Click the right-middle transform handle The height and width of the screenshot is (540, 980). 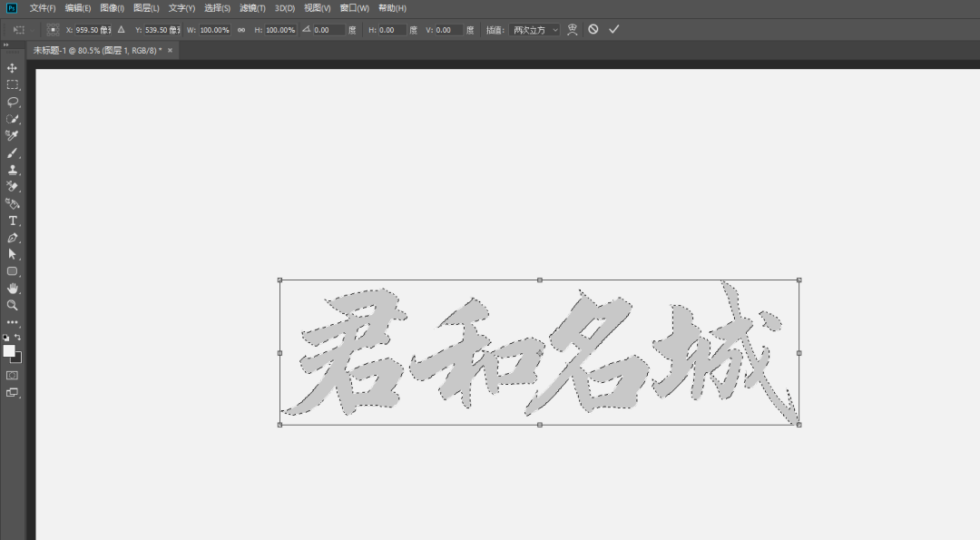click(799, 353)
